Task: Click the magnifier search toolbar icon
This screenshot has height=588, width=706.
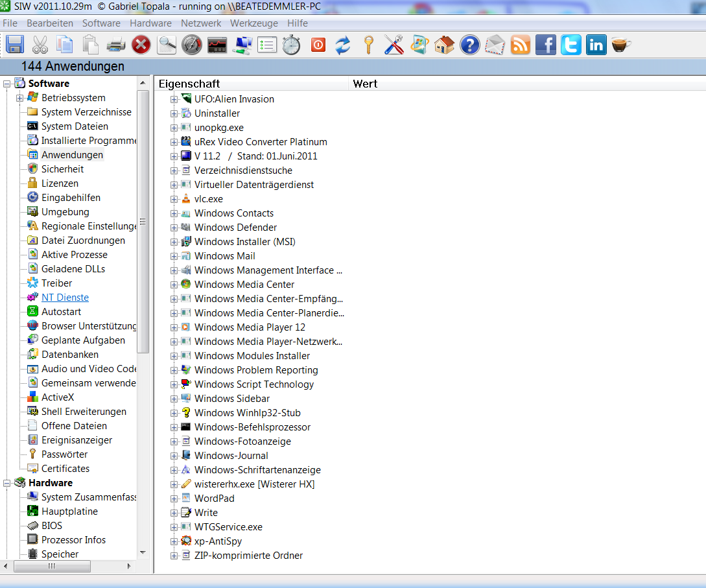Action: [x=166, y=45]
